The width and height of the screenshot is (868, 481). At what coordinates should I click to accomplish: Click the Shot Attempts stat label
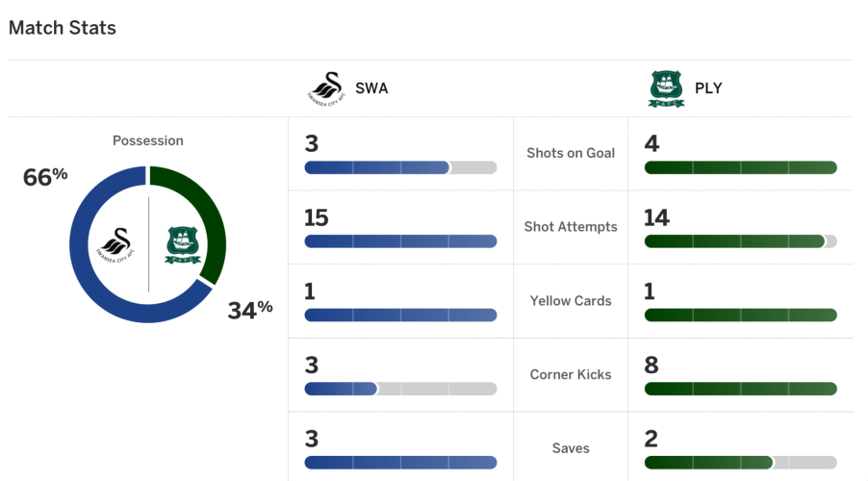tap(571, 227)
